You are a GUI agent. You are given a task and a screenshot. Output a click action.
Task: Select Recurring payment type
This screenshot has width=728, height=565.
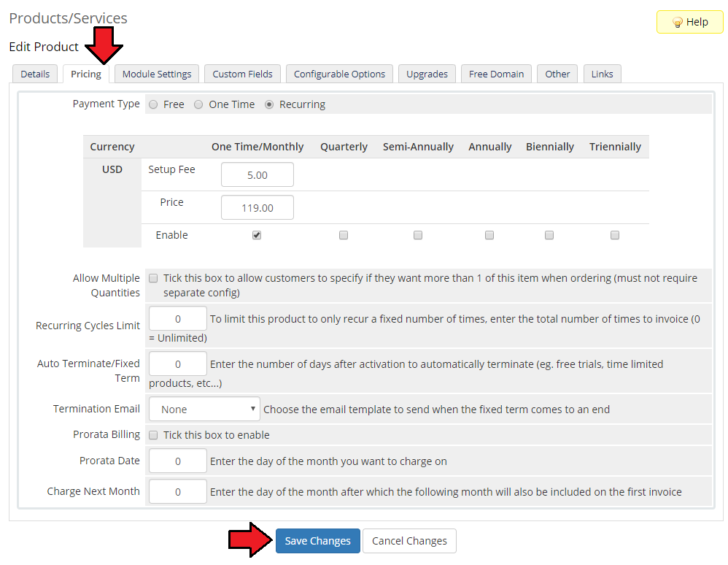[x=269, y=104]
